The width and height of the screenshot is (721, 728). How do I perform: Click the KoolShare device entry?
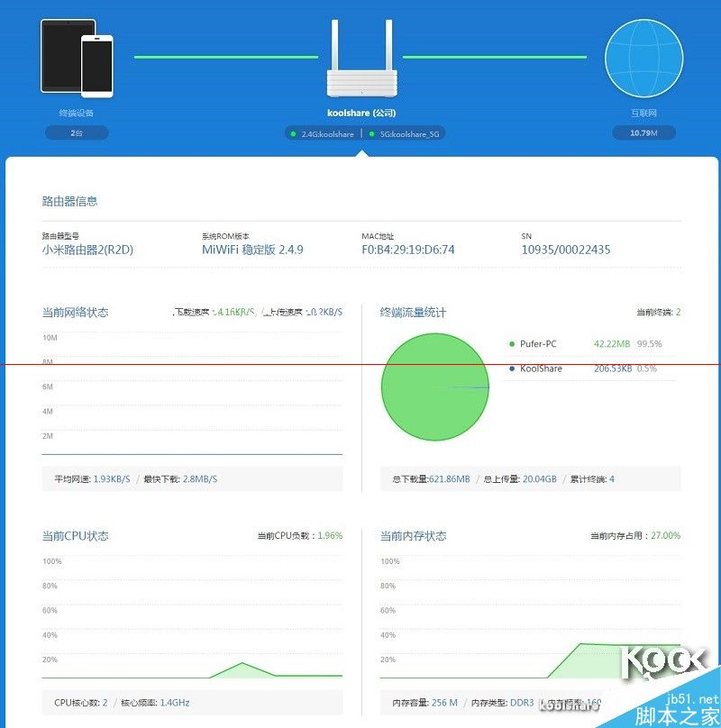pos(590,369)
